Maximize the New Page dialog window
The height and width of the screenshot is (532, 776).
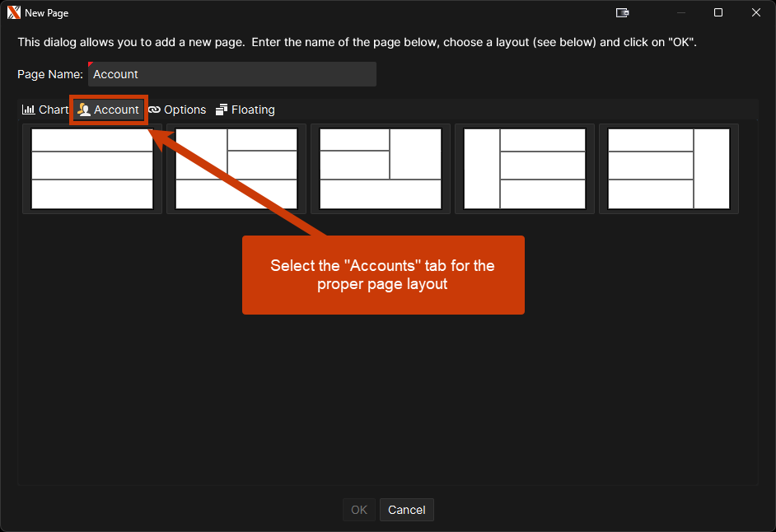pyautogui.click(x=718, y=12)
